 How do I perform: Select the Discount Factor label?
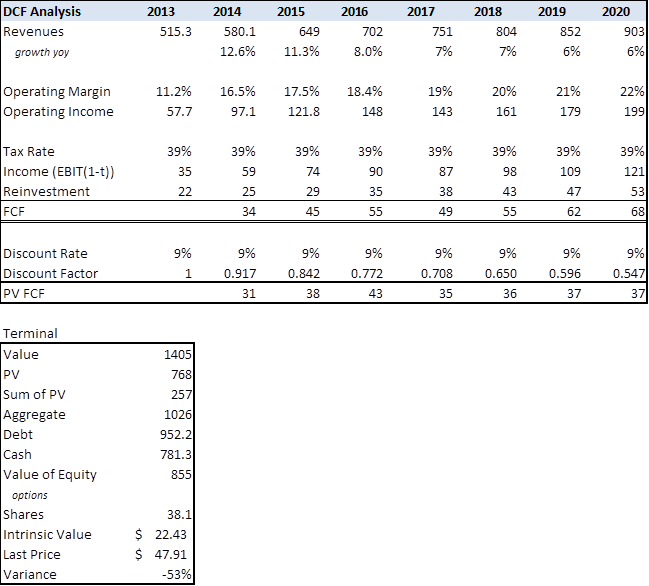pos(50,274)
